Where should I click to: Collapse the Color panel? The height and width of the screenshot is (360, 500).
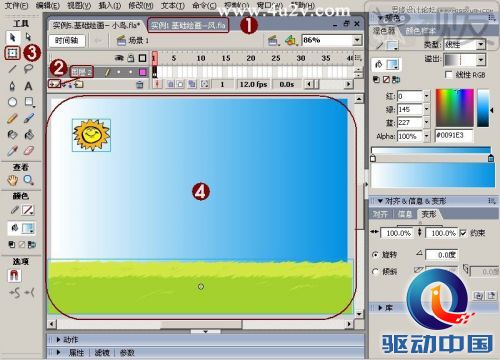click(380, 18)
